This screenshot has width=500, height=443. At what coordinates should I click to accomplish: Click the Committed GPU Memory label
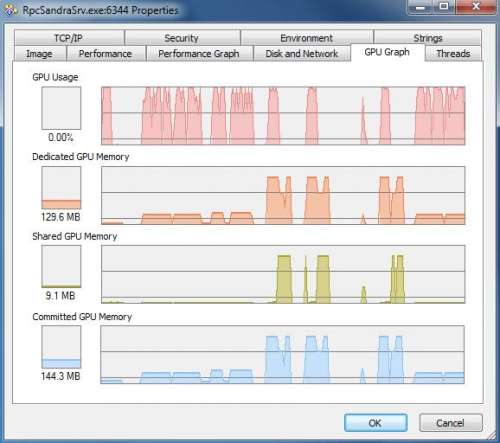[x=82, y=317]
